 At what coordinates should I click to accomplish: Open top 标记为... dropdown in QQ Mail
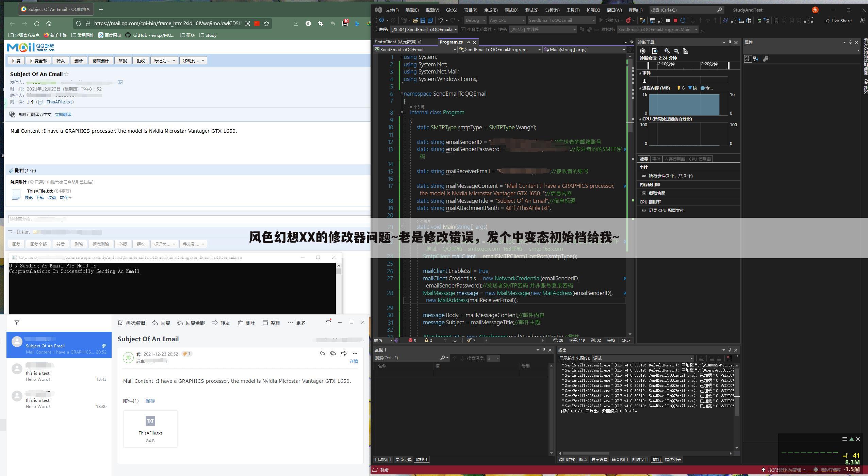coord(164,61)
